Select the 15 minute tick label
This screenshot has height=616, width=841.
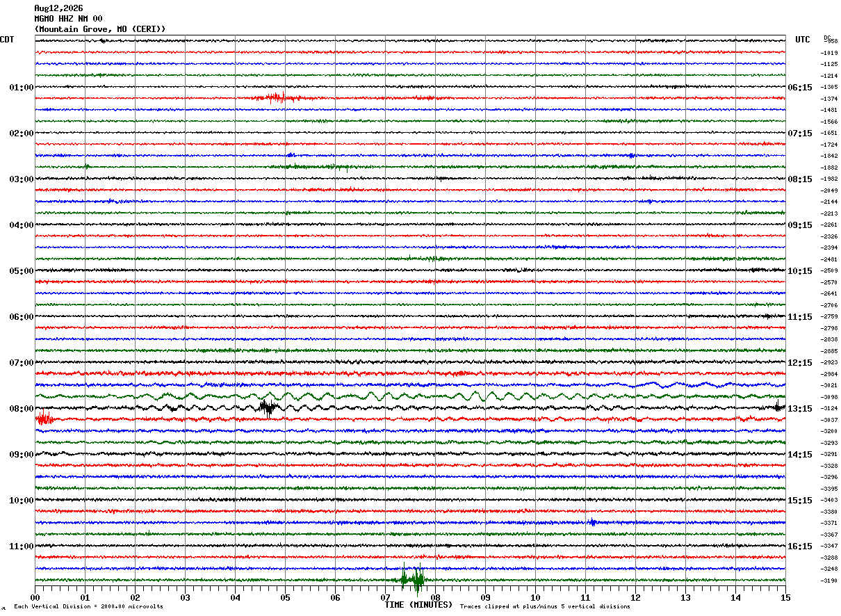tap(785, 597)
